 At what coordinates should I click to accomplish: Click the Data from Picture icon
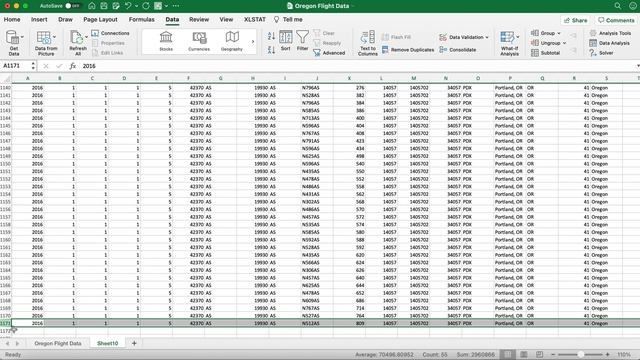(x=43, y=38)
